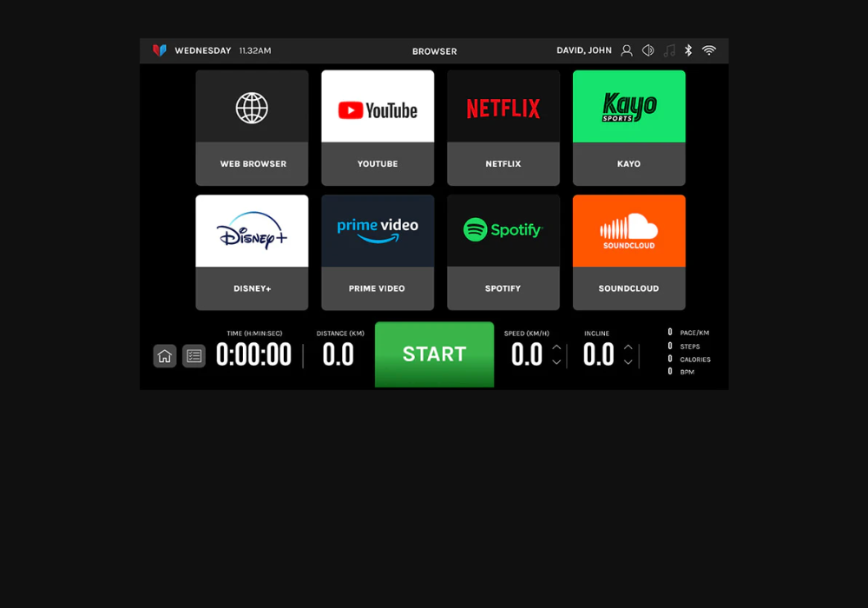Go to the home screen icon

165,356
